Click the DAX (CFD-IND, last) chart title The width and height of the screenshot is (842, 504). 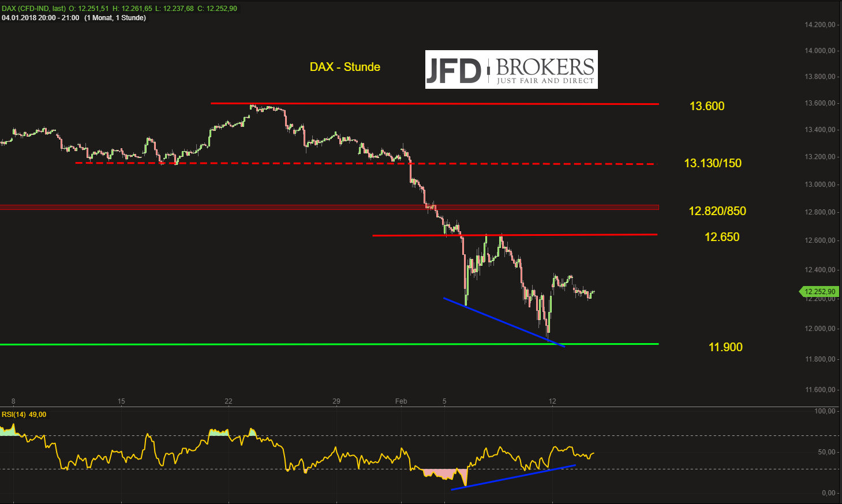click(x=33, y=9)
